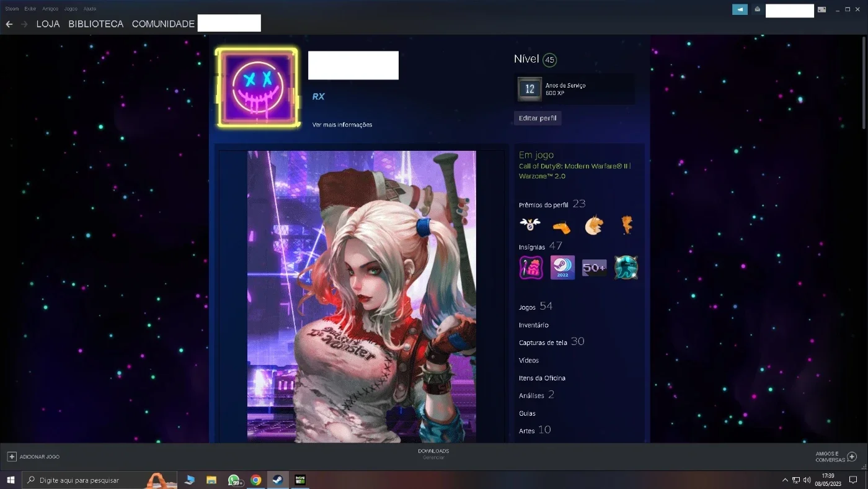Click the plus icon to add game
The width and height of the screenshot is (868, 489).
pyautogui.click(x=12, y=457)
